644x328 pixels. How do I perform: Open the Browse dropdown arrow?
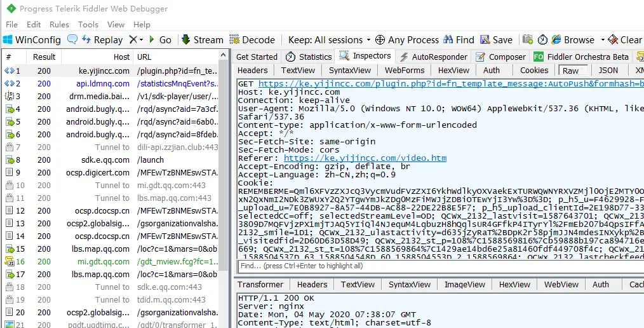click(x=603, y=40)
